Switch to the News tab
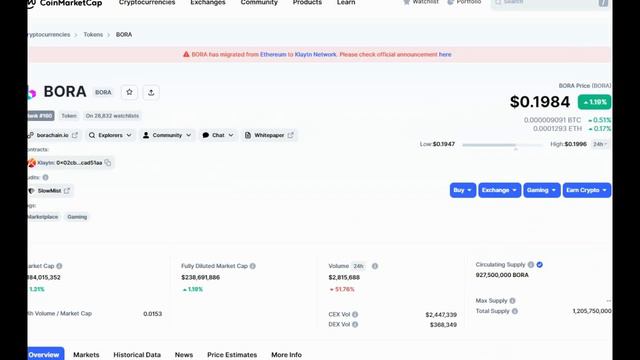This screenshot has width=640, height=360. pyautogui.click(x=184, y=355)
